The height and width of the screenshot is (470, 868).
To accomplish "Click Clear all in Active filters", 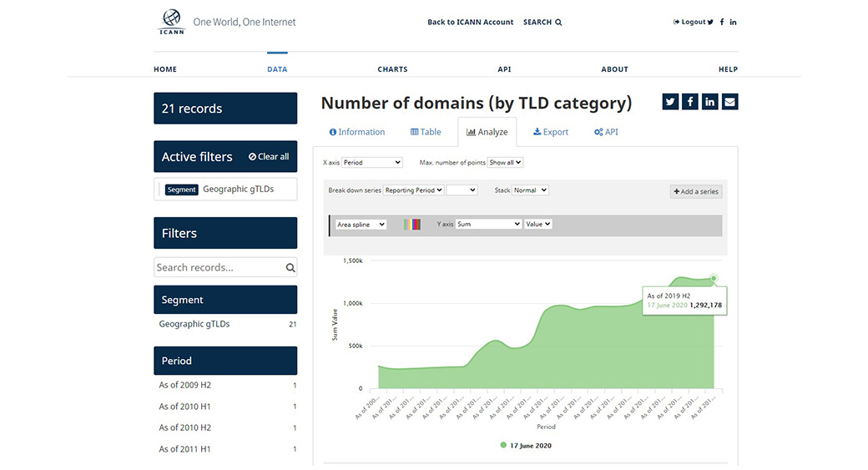I will pos(269,157).
